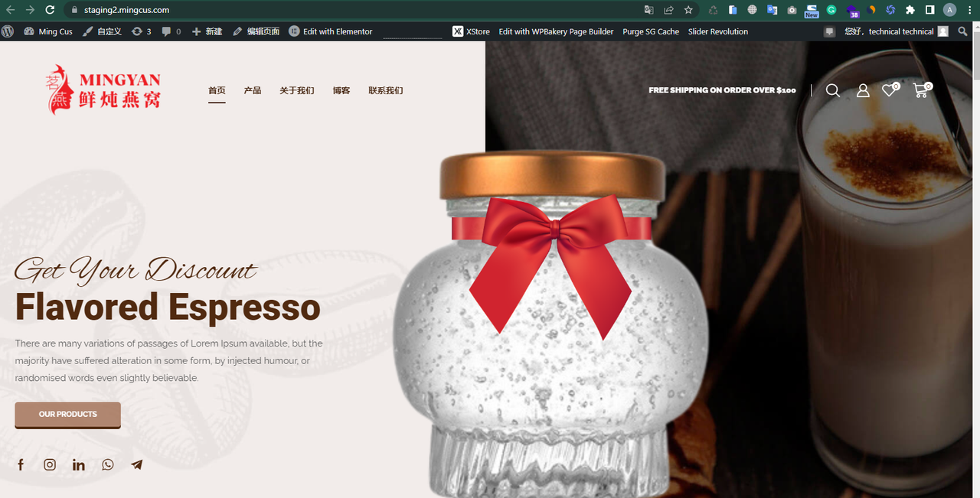Reload the page with the refresh icon
Screen dimensions: 980x498
(x=50, y=10)
